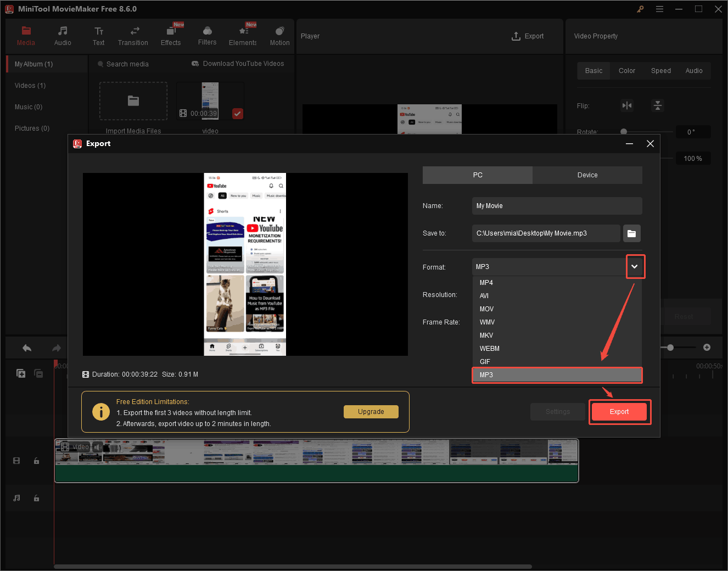Switch to the Basic property tab
The height and width of the screenshot is (571, 728).
593,71
